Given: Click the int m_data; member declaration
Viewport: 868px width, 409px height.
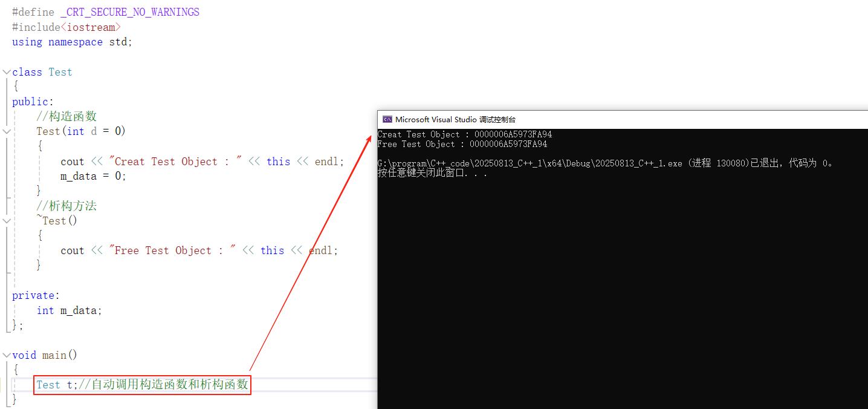Looking at the screenshot, I should [70, 310].
